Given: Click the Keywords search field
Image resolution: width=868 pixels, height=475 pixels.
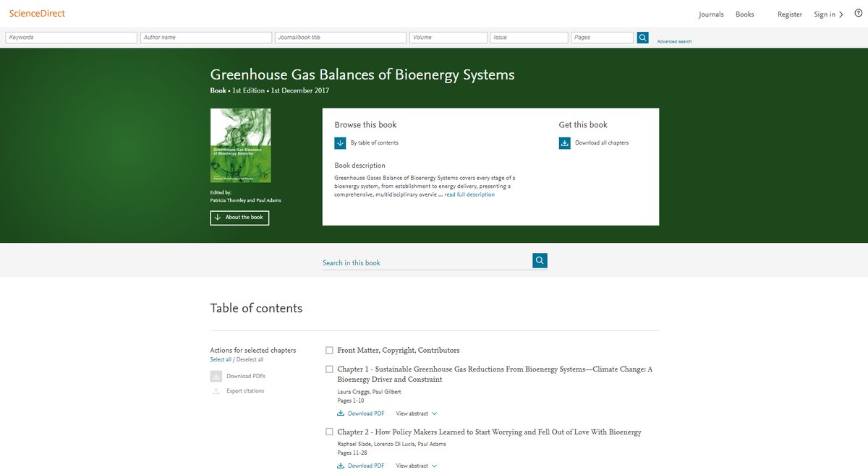Looking at the screenshot, I should click(x=71, y=38).
